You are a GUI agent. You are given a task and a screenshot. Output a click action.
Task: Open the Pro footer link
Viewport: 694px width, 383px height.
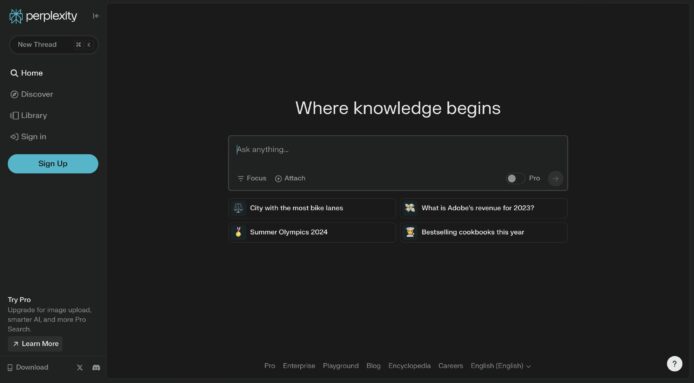coord(270,366)
